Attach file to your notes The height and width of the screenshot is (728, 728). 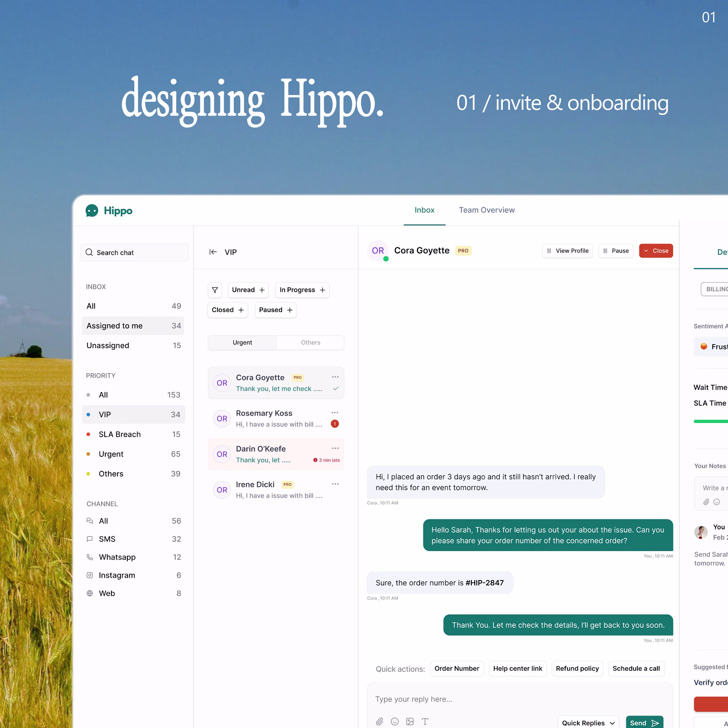point(706,502)
